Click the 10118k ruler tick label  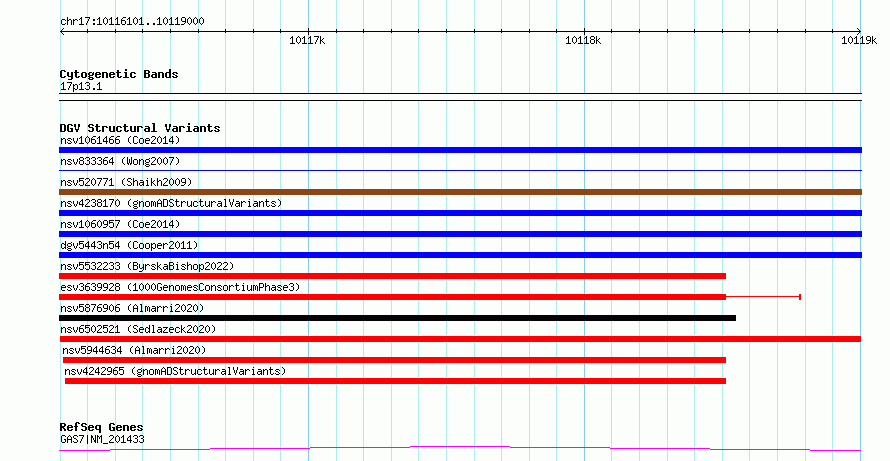(583, 40)
